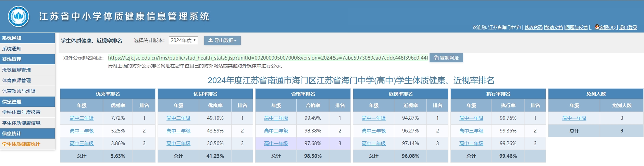Screen dimensions: 644x166
Task: Click the 7.72% excellence rate cell
Action: click(x=118, y=118)
